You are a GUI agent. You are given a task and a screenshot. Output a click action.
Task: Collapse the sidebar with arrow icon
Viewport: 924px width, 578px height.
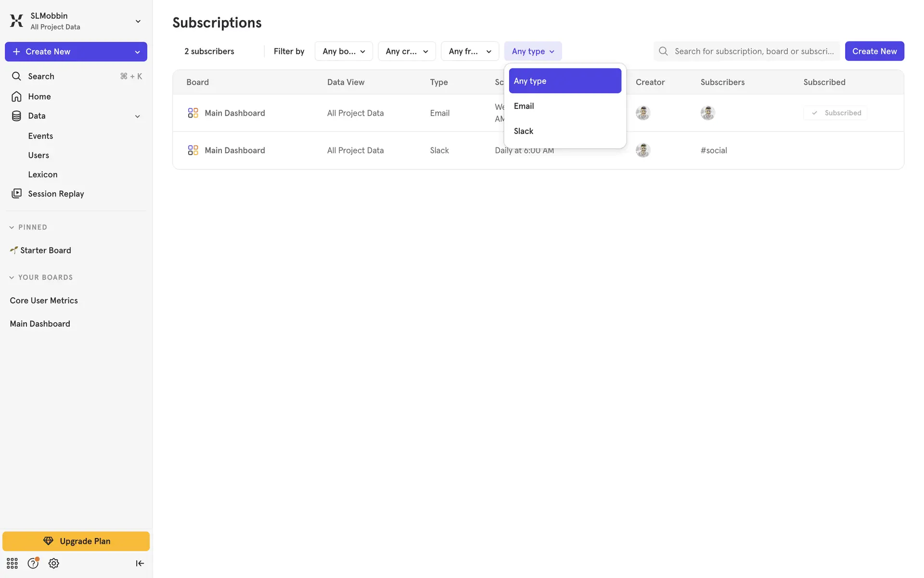(140, 563)
